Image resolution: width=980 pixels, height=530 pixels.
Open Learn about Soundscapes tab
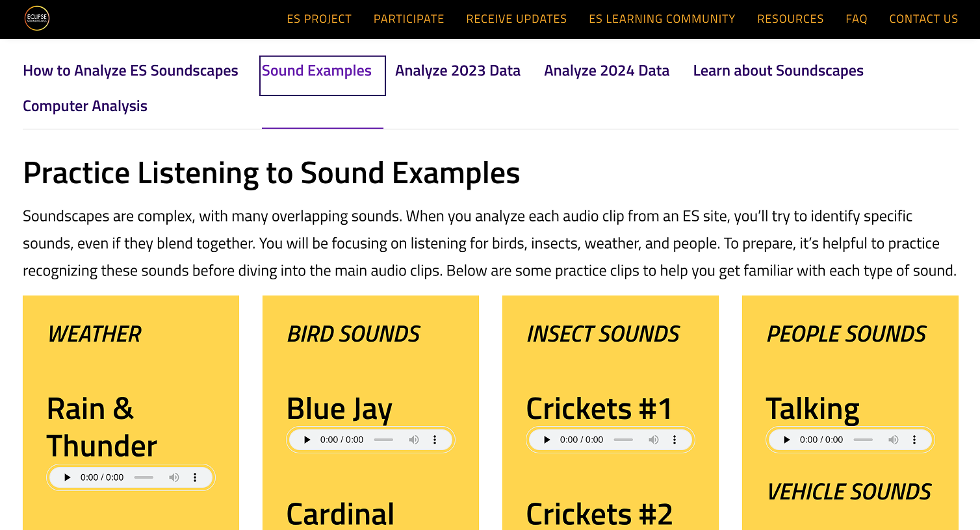pos(778,71)
